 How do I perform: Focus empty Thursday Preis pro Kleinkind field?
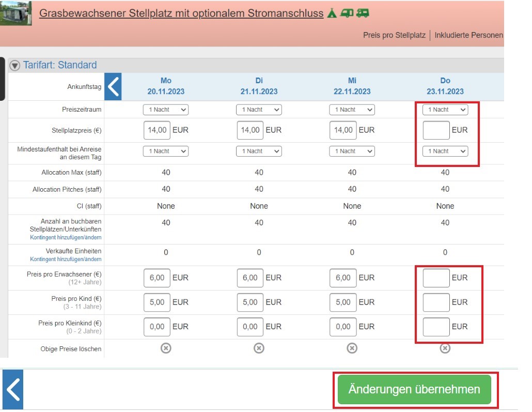click(x=436, y=327)
